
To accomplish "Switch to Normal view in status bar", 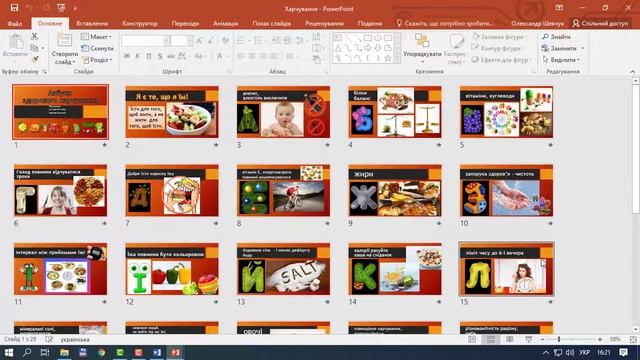I will click(472, 340).
